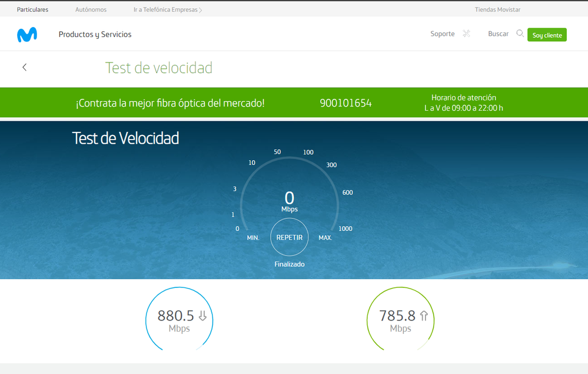Open Productos y Servicios menu
The height and width of the screenshot is (374, 588).
[x=95, y=34]
